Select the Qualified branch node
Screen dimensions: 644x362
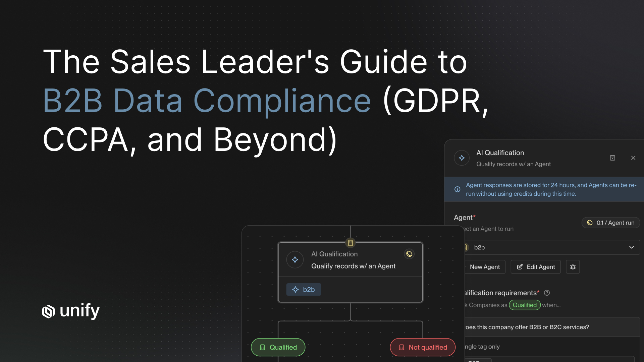point(278,347)
